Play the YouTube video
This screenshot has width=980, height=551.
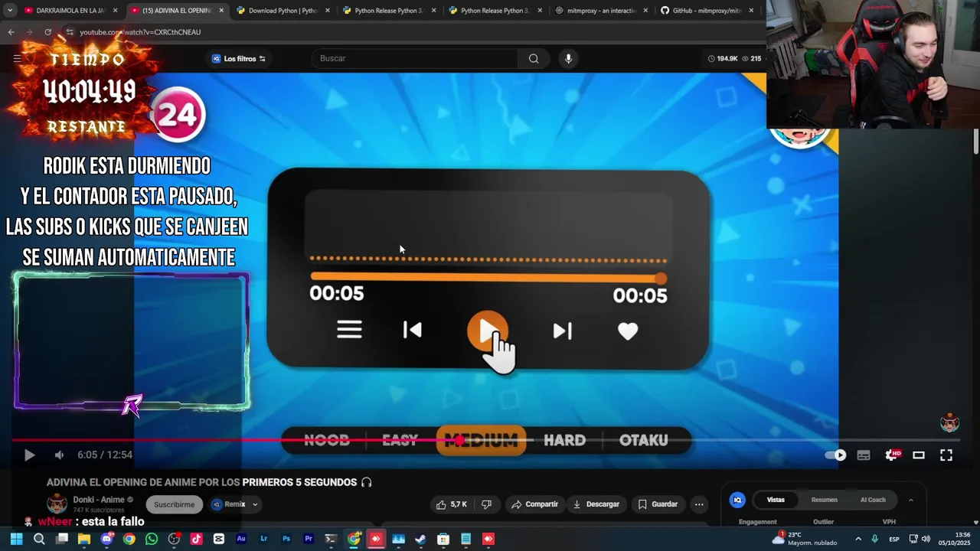(x=29, y=455)
